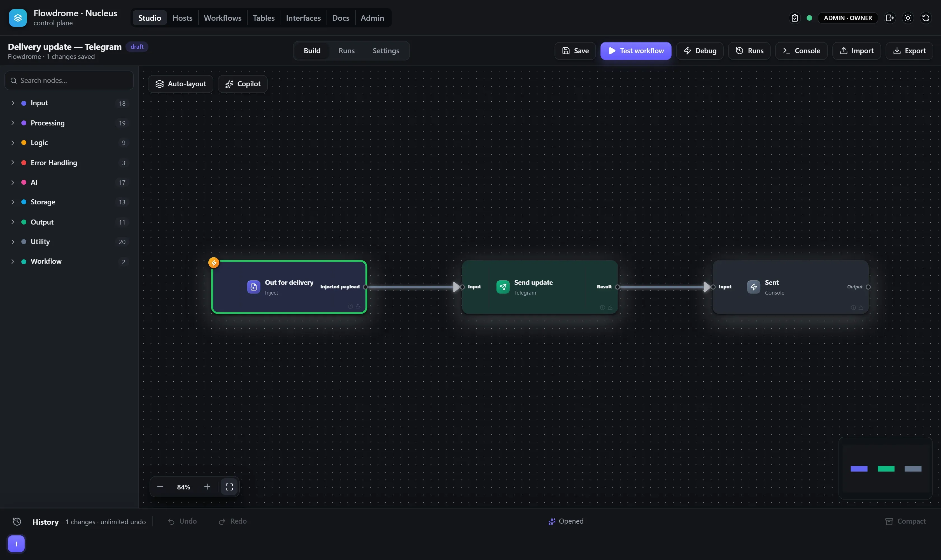Open the Workflows navigation tab
This screenshot has height=560, width=941.
[222, 18]
